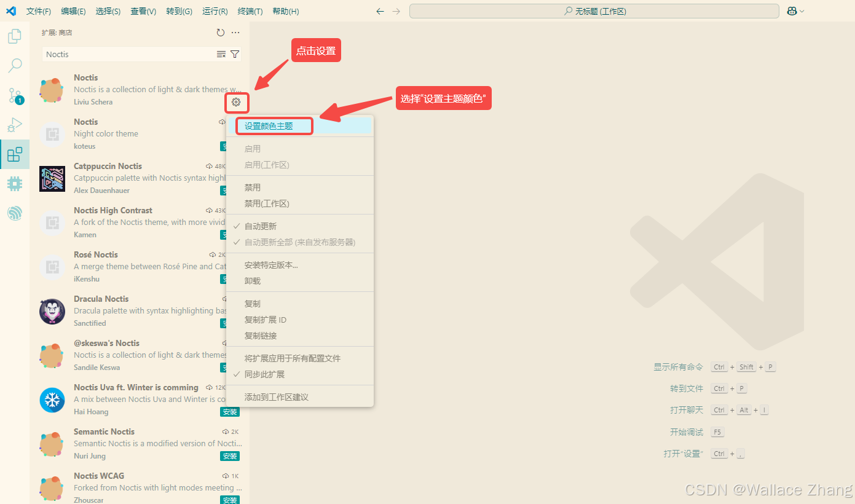Open the extensions panel more actions menu
Screen dimensions: 855x504
[x=235, y=33]
